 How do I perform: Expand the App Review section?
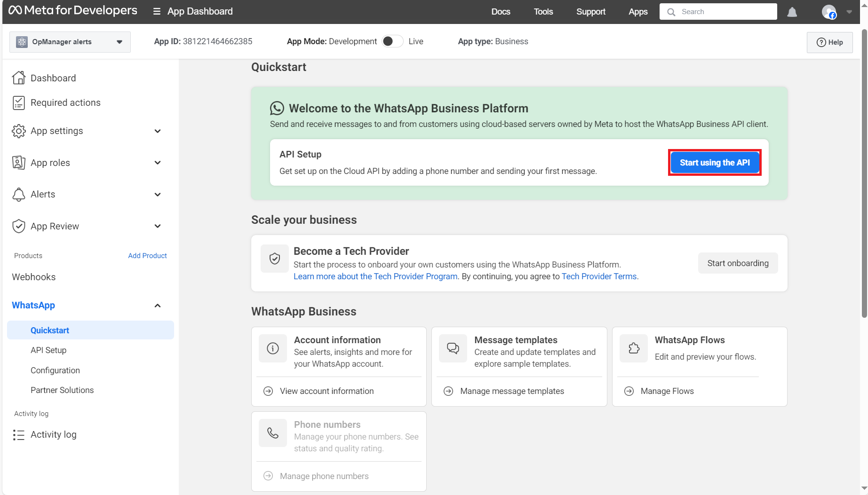(158, 226)
